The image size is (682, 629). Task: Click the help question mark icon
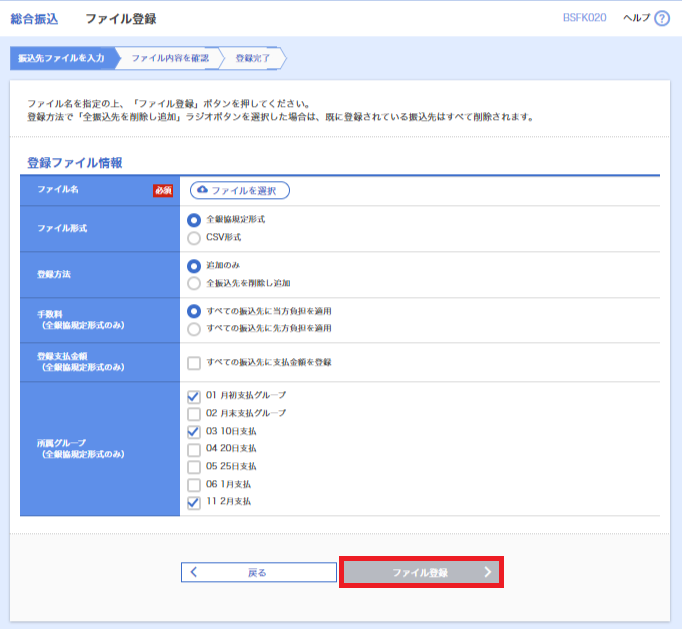click(662, 18)
